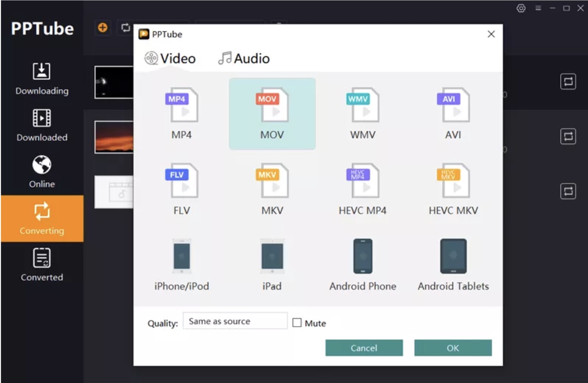
Task: Select the MKV format icon
Action: pos(272,180)
